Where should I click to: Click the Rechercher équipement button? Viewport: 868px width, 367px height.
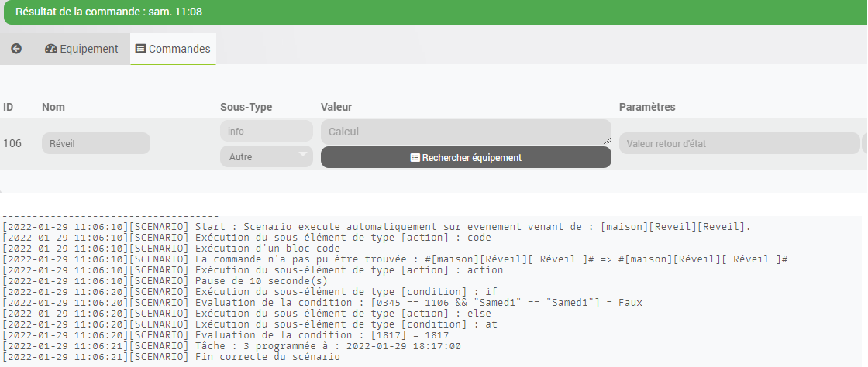click(466, 157)
